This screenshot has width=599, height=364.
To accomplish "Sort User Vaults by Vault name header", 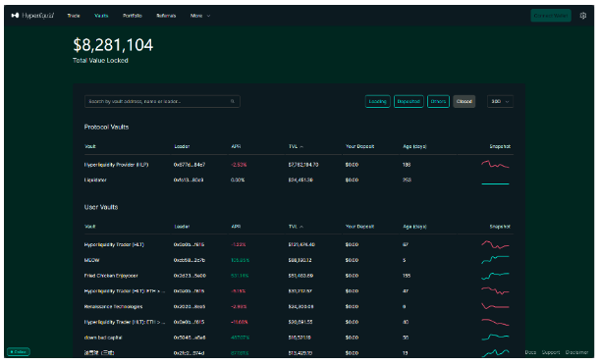I will pos(89,227).
